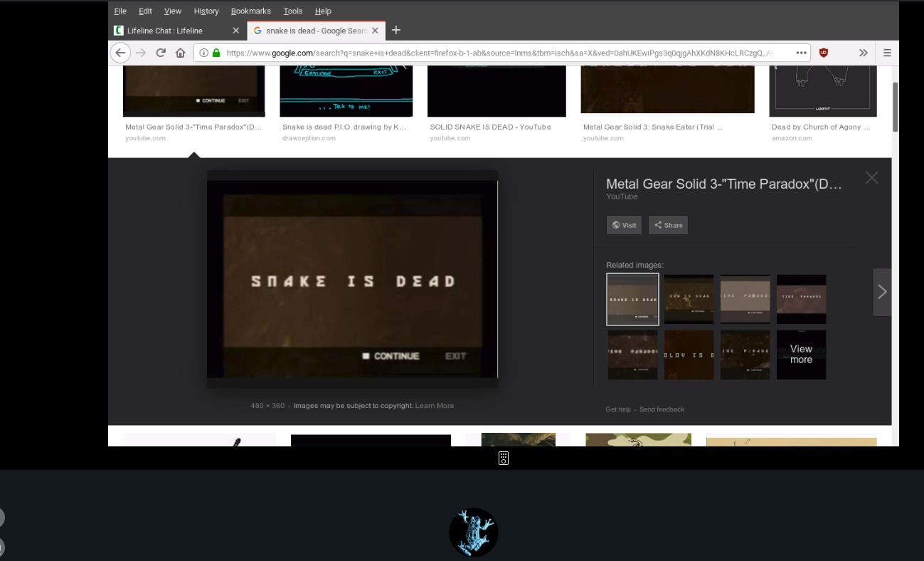924x561 pixels.
Task: Click the Share button in the preview
Action: coord(668,225)
